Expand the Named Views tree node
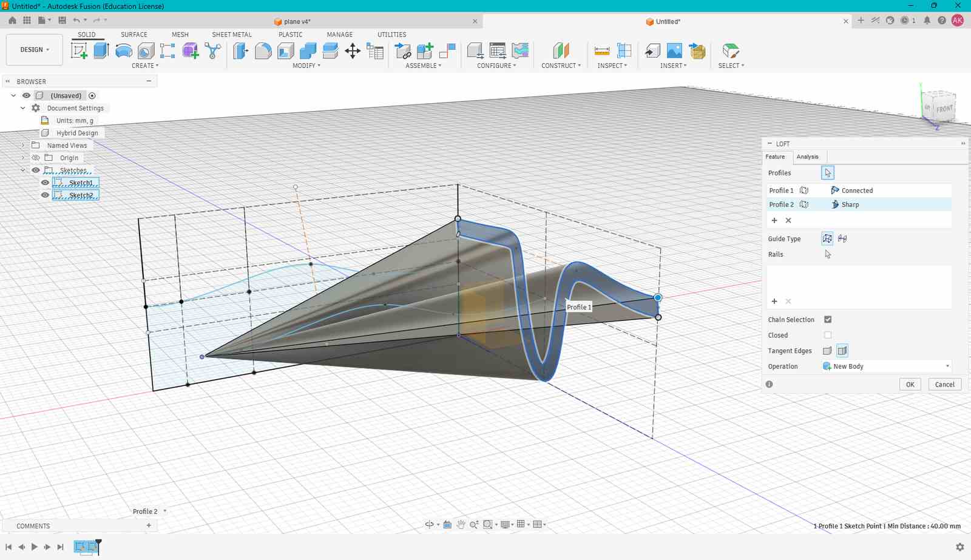Viewport: 971px width, 560px height. point(23,146)
